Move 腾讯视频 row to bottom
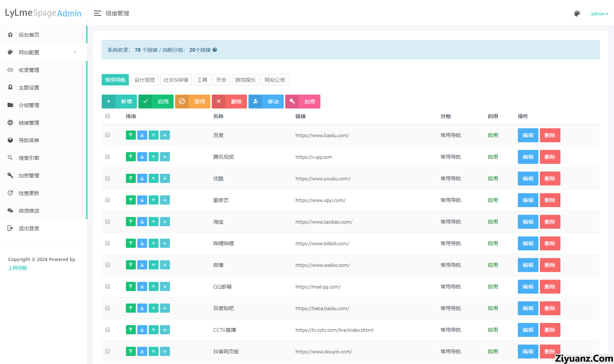Screen dimensions: 614x364 (x=142, y=157)
